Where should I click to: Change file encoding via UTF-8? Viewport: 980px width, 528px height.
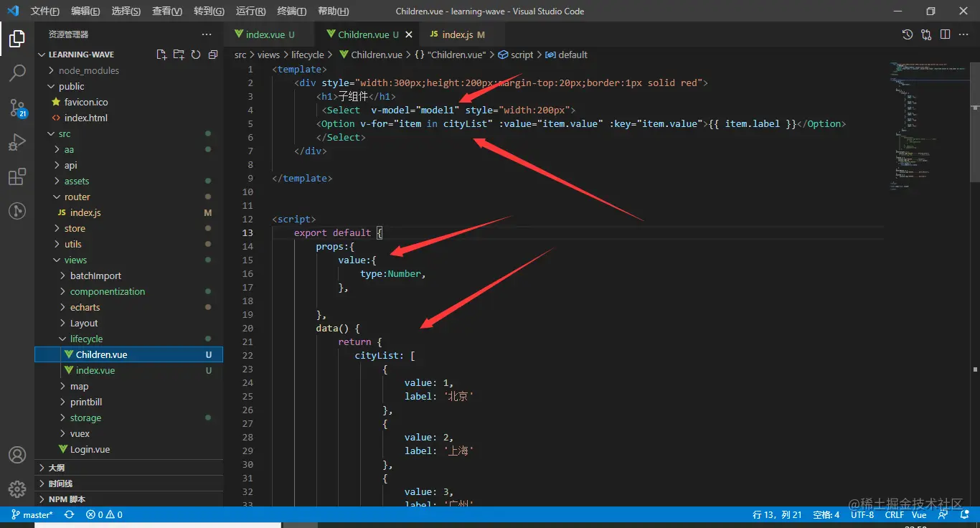click(862, 514)
